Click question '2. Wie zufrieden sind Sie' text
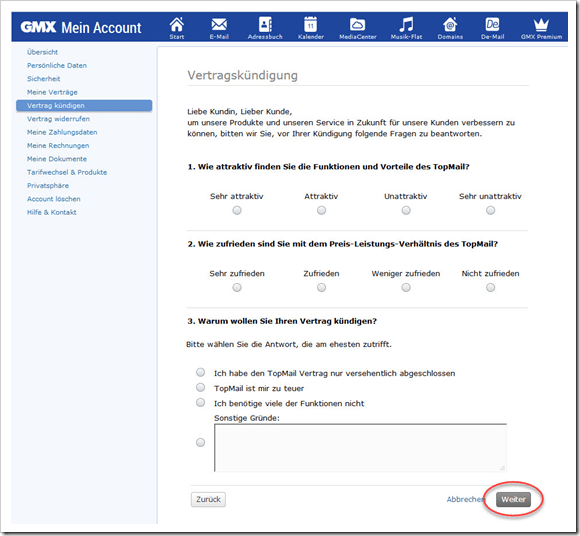This screenshot has height=536, width=580. point(343,244)
